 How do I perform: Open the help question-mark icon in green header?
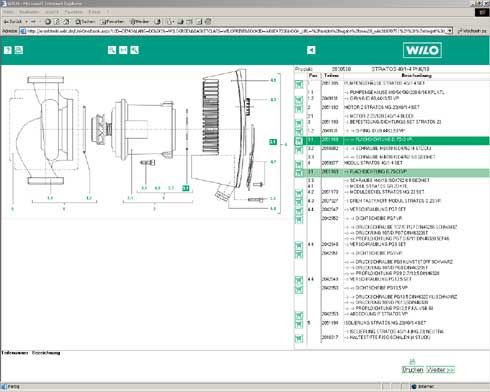pyautogui.click(x=8, y=50)
